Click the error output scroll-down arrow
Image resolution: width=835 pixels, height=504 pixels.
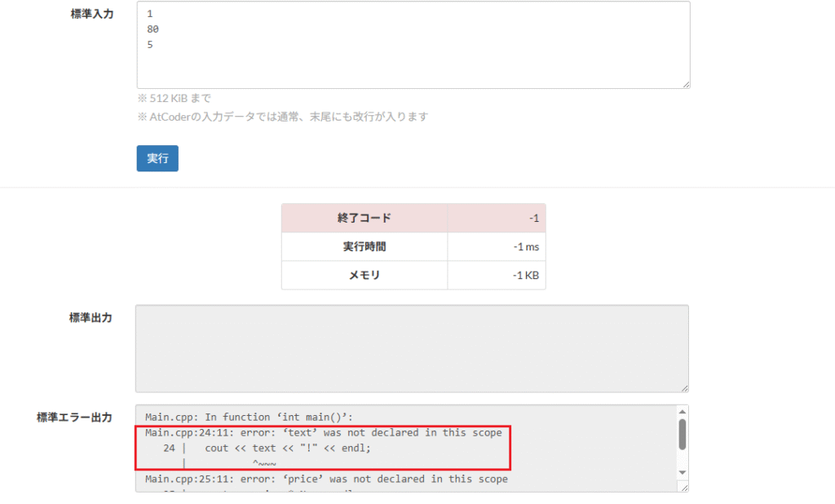[x=683, y=473]
